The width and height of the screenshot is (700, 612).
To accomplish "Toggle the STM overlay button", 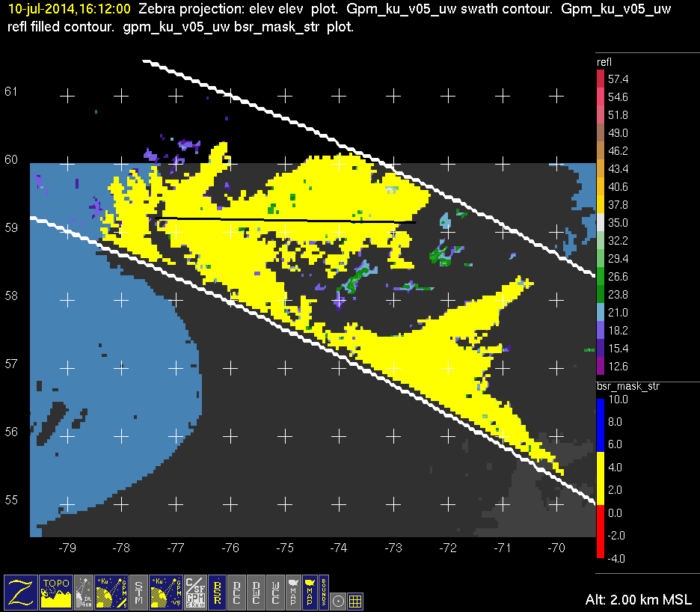I will [x=140, y=592].
